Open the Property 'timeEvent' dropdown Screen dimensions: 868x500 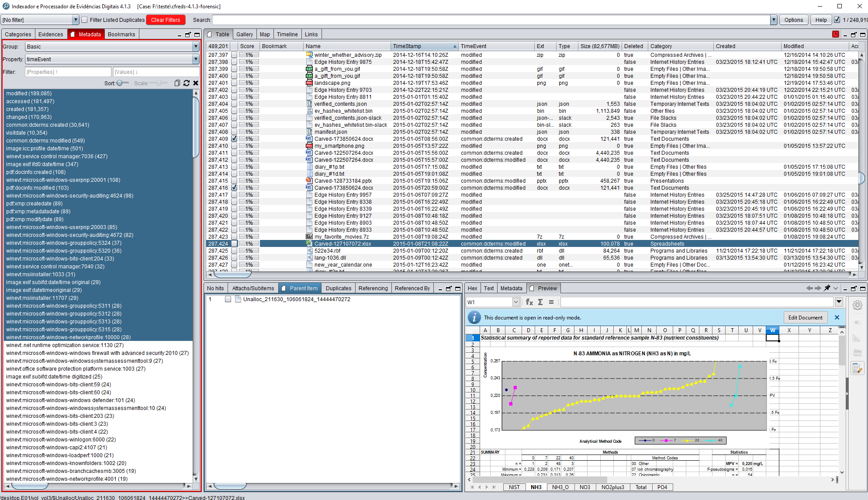(x=195, y=59)
